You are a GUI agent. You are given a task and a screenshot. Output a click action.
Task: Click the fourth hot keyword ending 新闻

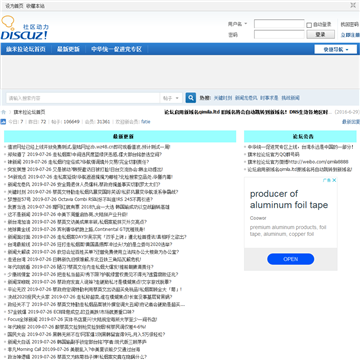click(290, 98)
